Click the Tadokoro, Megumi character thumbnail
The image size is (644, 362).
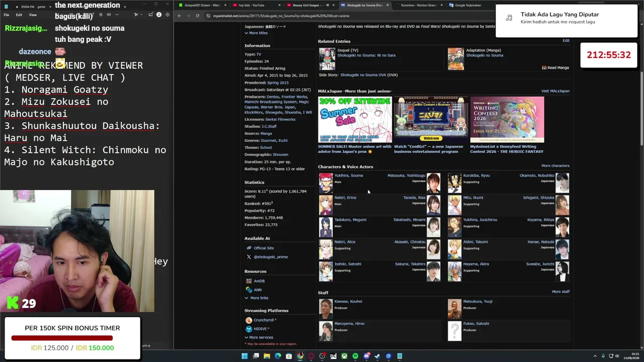[x=326, y=227]
